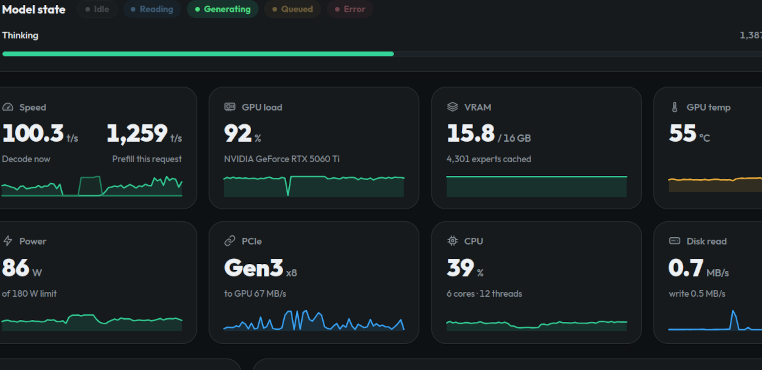Click the CPU chip icon
Image resolution: width=762 pixels, height=370 pixels.
click(452, 241)
